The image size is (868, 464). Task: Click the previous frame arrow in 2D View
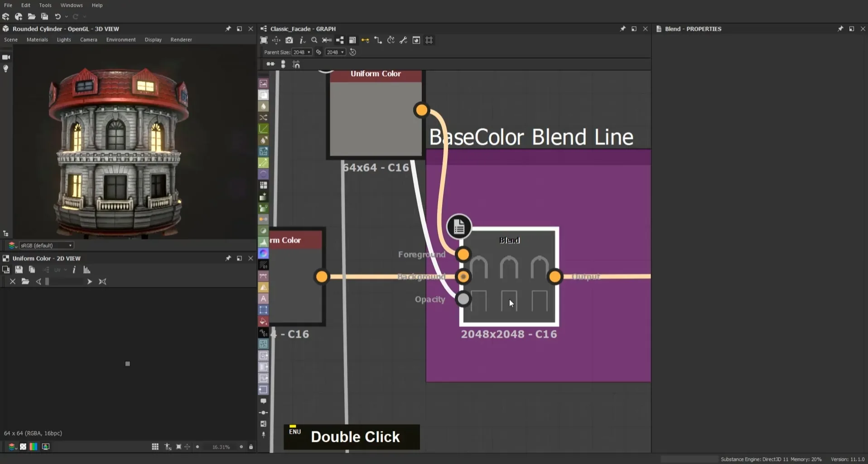point(39,282)
